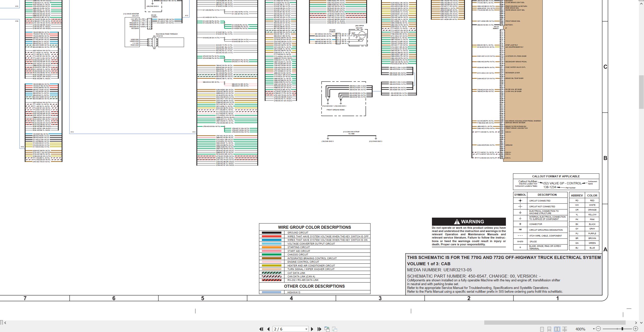The image size is (644, 332).
Task: Click the BULKHEAD PASS THROUGH label
Action: [x=167, y=34]
